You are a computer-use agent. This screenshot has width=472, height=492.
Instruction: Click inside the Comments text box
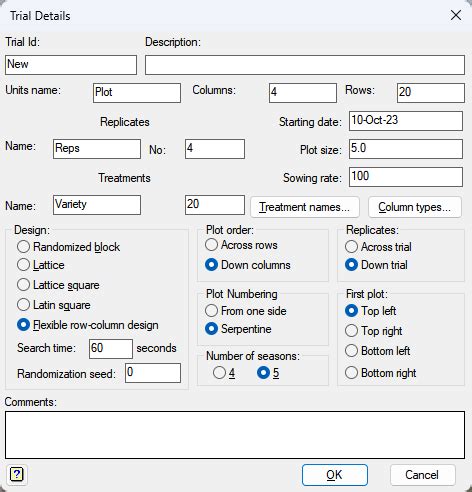point(235,435)
